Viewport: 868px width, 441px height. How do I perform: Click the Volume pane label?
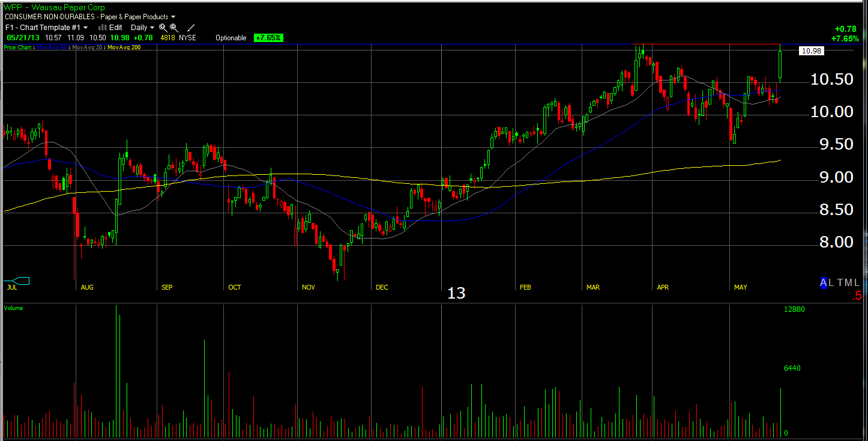(13, 308)
